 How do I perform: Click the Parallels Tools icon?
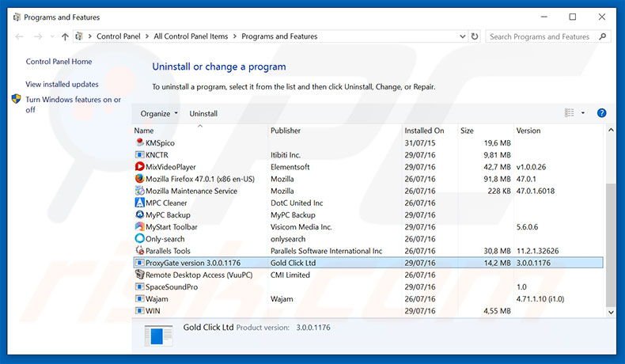[139, 250]
